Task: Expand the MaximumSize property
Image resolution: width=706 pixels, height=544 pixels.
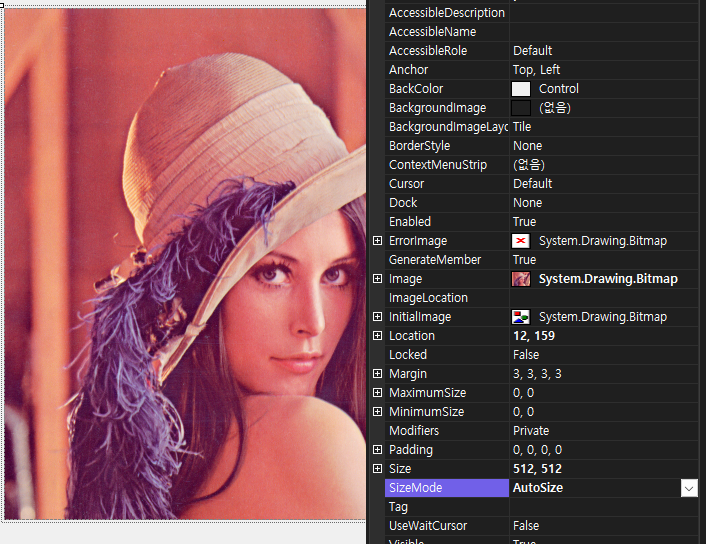Action: (x=377, y=392)
